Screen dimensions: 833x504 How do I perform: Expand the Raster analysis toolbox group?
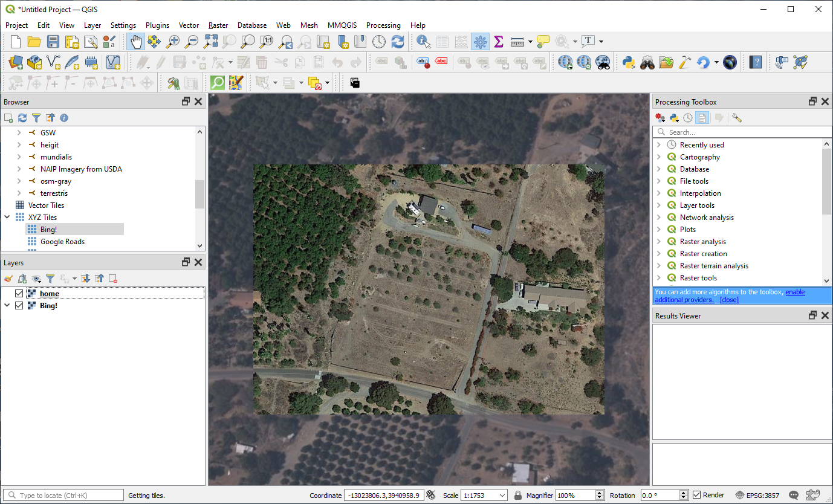tap(659, 241)
